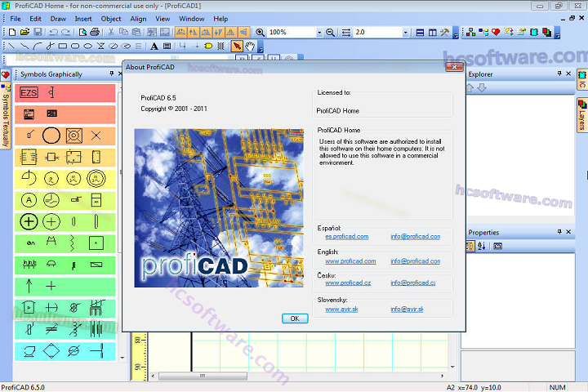Viewport: 588px width, 392px height.
Task: Open the www.proficad.cz link
Action: 348,283
